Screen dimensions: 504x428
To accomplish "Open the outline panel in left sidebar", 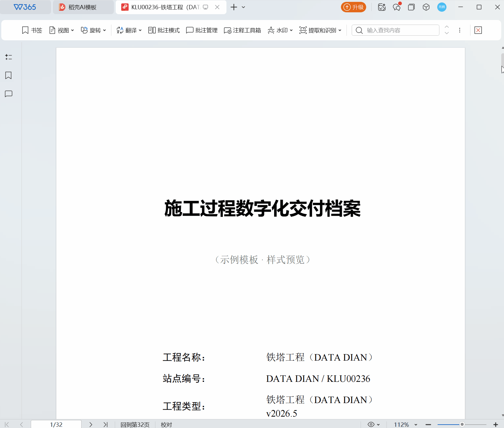I will pyautogui.click(x=9, y=57).
